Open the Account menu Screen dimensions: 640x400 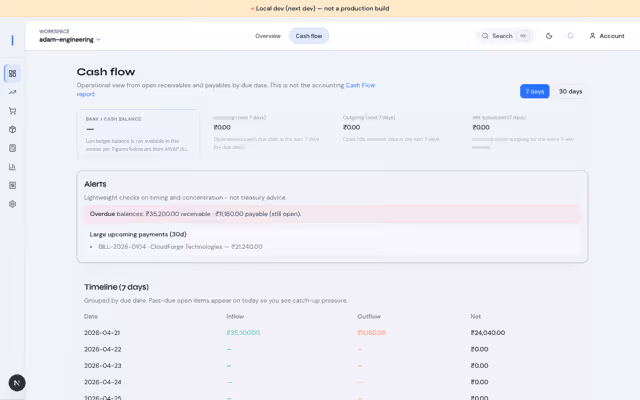[607, 36]
